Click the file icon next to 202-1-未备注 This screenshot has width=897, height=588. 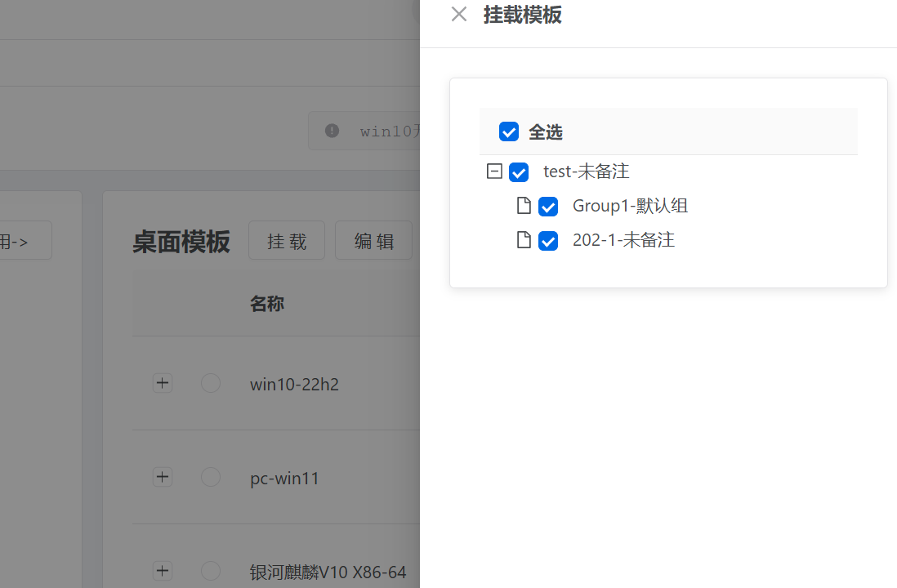[x=524, y=240]
